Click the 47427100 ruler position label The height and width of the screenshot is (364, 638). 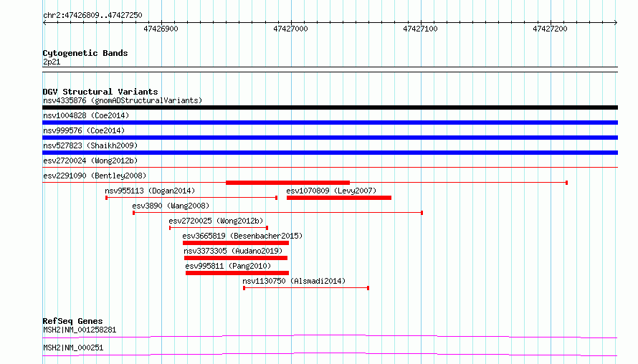[420, 29]
